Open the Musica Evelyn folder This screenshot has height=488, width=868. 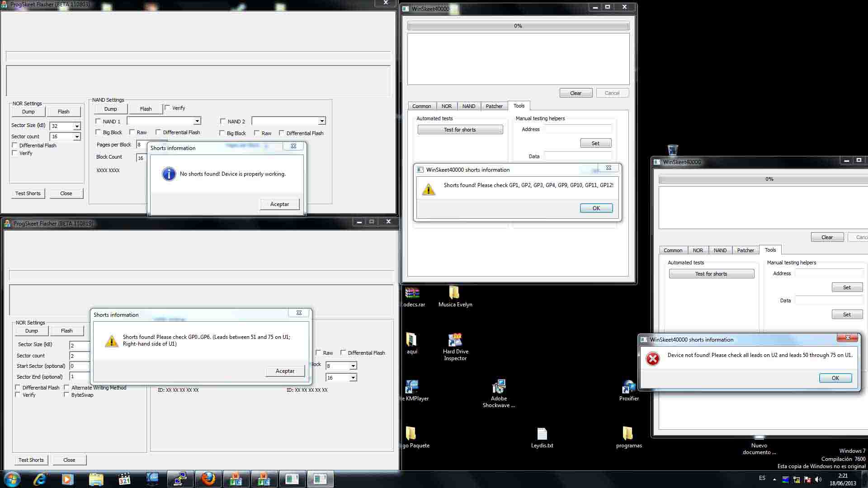tap(454, 293)
